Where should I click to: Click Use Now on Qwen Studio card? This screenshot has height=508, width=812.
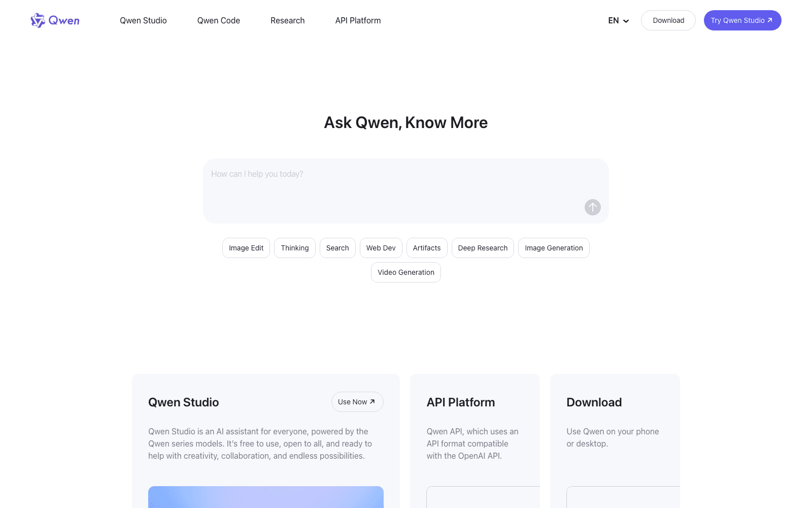[x=357, y=402]
